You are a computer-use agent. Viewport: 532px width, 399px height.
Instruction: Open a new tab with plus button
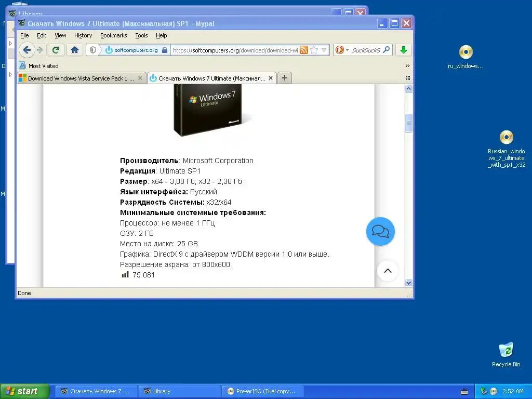(x=285, y=78)
